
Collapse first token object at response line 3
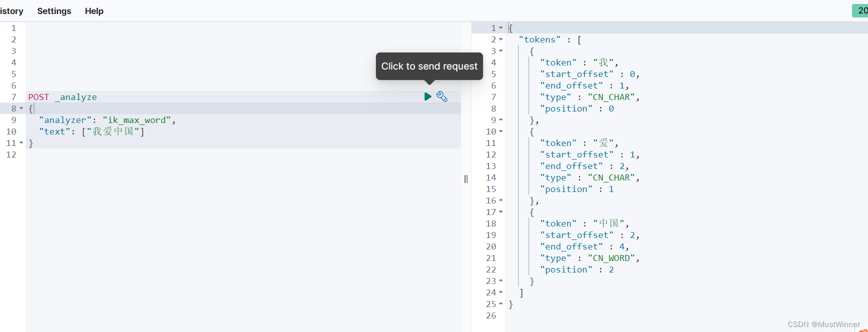[x=501, y=51]
